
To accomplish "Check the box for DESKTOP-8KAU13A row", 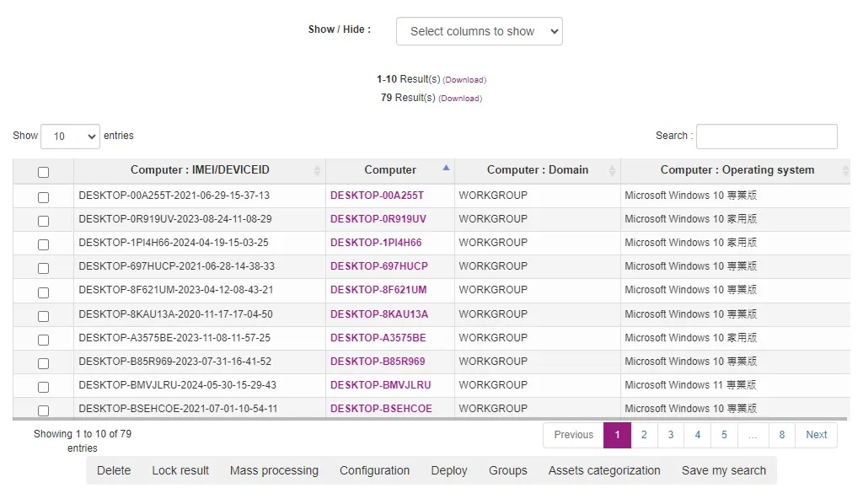I will click(x=43, y=316).
